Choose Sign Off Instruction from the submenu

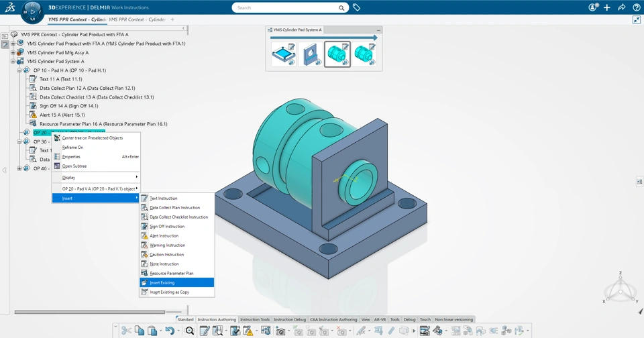point(177,226)
